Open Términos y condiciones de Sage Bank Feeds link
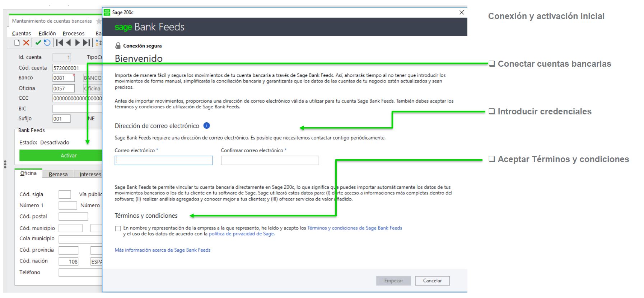This screenshot has width=644, height=298. coord(355,228)
